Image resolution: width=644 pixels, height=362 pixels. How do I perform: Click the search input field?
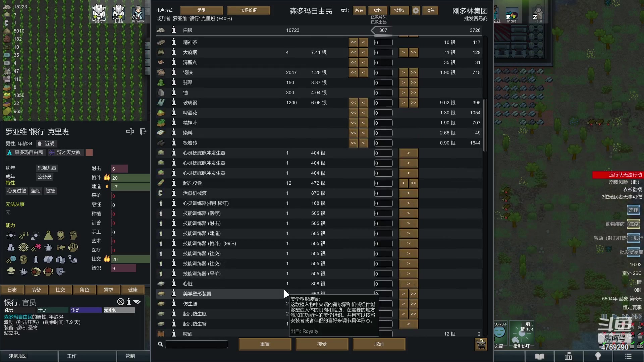point(197,344)
